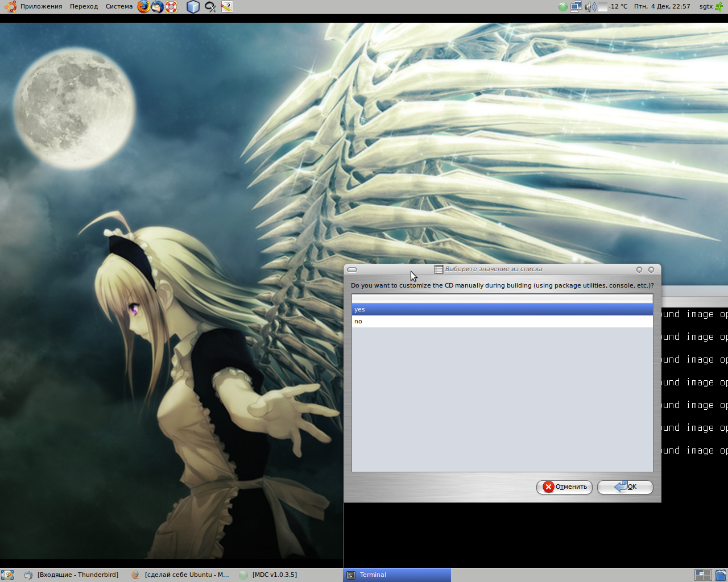The image size is (728, 582).
Task: Open the Приложения menu
Action: click(x=41, y=7)
